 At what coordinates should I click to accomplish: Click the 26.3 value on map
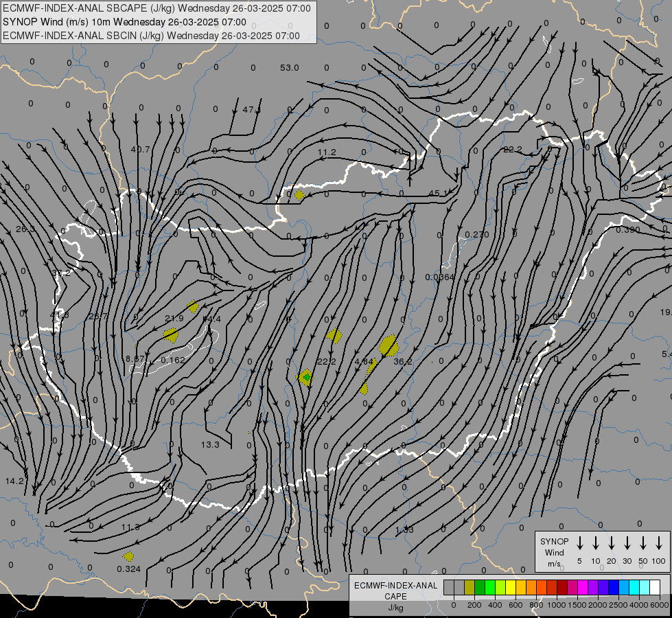25,229
